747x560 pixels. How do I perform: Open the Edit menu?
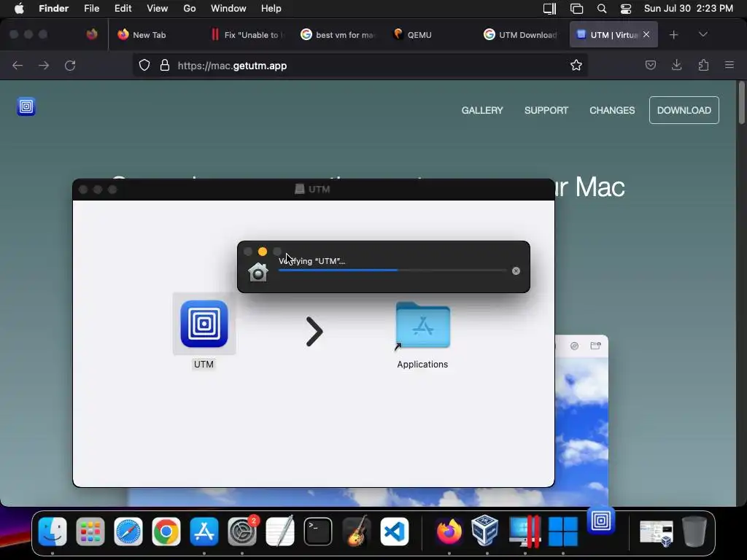click(123, 9)
